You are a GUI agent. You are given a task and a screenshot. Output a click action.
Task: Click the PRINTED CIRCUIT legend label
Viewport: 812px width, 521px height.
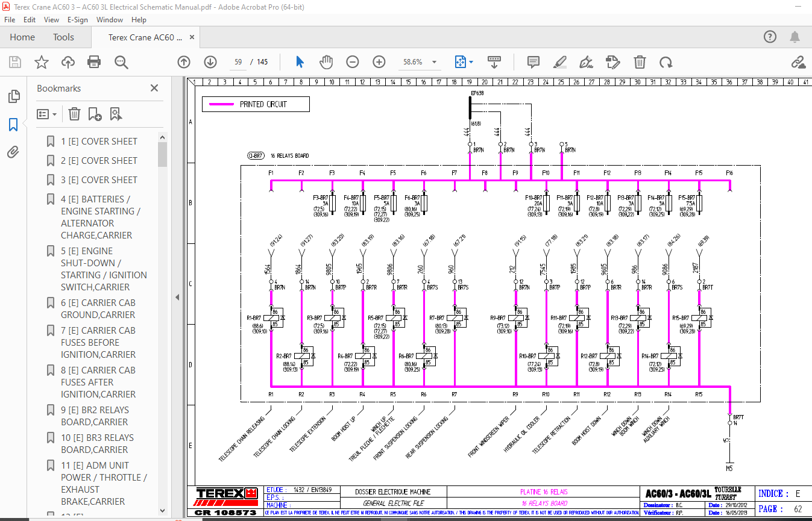263,104
